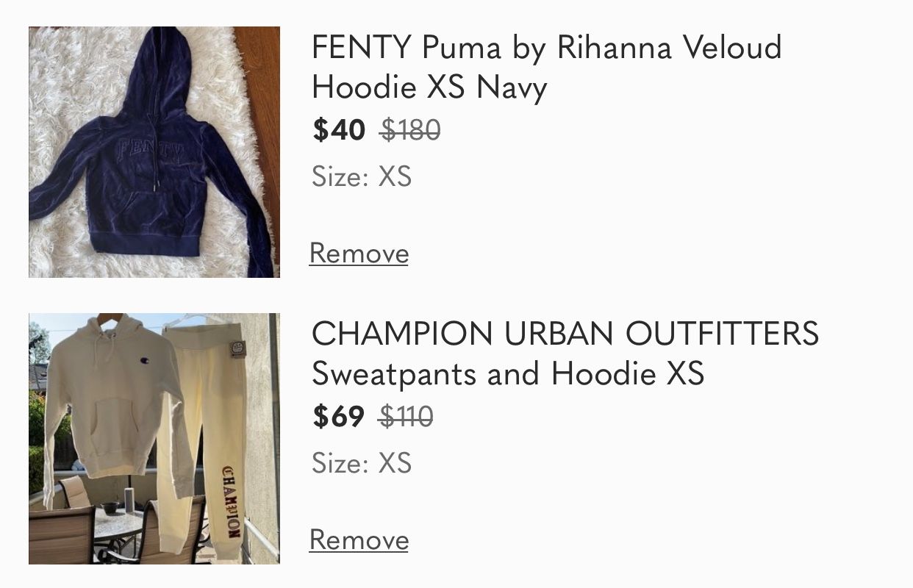Open the CHAMPION URBAN OUTFITTERS listing title
The width and height of the screenshot is (913, 588).
tap(565, 354)
